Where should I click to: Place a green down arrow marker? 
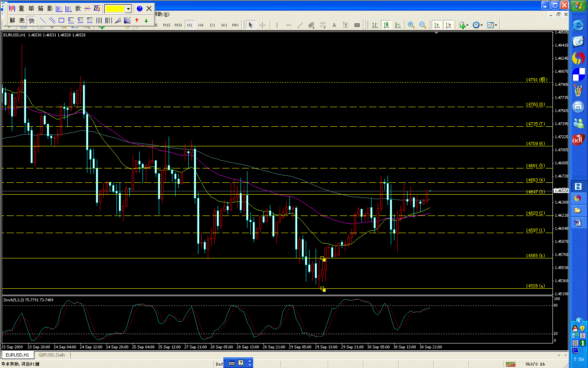[146, 20]
